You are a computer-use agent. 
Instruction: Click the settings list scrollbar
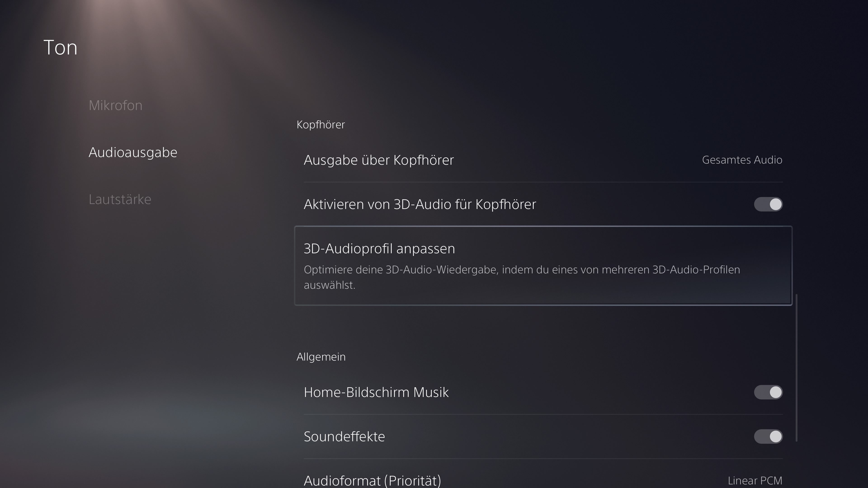coord(797,367)
